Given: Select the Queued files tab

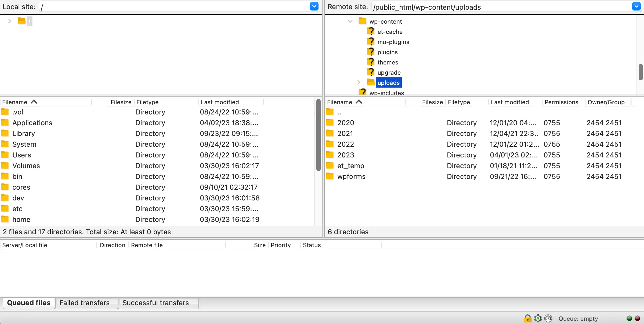Looking at the screenshot, I should 28,303.
